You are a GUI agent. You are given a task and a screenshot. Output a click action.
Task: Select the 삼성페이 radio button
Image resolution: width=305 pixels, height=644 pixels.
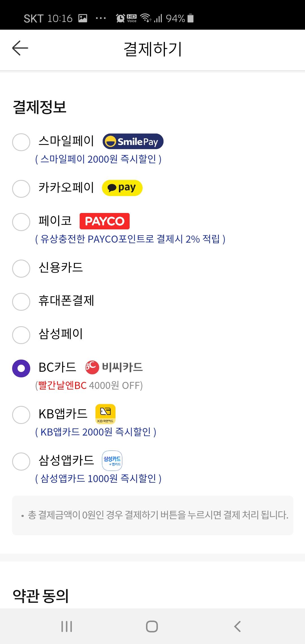[x=21, y=335]
